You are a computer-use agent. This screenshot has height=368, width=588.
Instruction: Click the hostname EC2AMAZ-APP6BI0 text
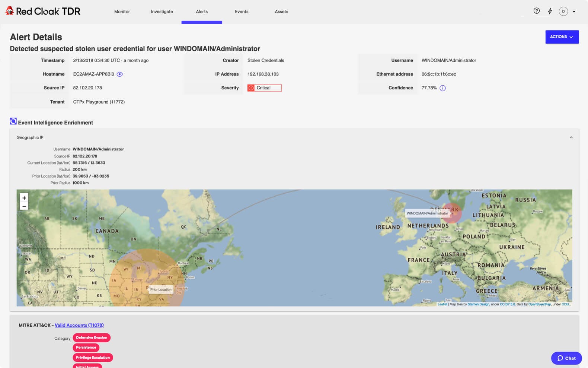[x=94, y=74]
